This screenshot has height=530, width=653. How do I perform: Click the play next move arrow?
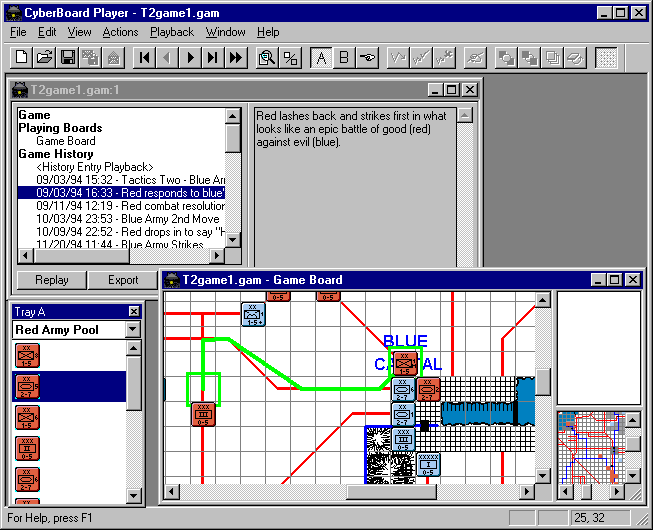pyautogui.click(x=190, y=57)
